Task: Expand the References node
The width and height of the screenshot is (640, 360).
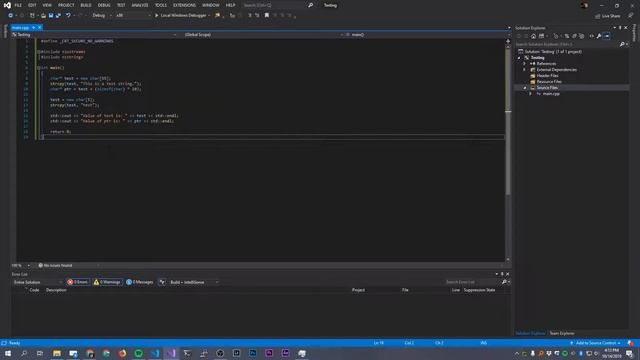Action: (x=524, y=64)
